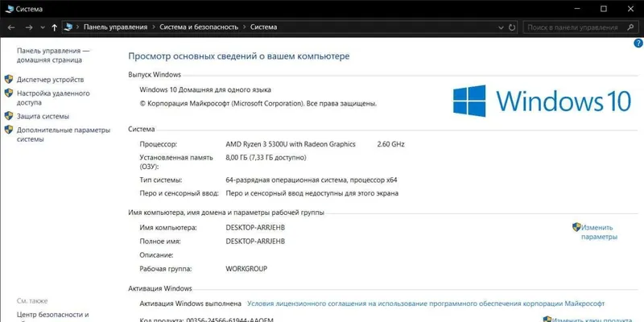Click the 2.60 GHz value
644x322 pixels.
click(x=390, y=144)
